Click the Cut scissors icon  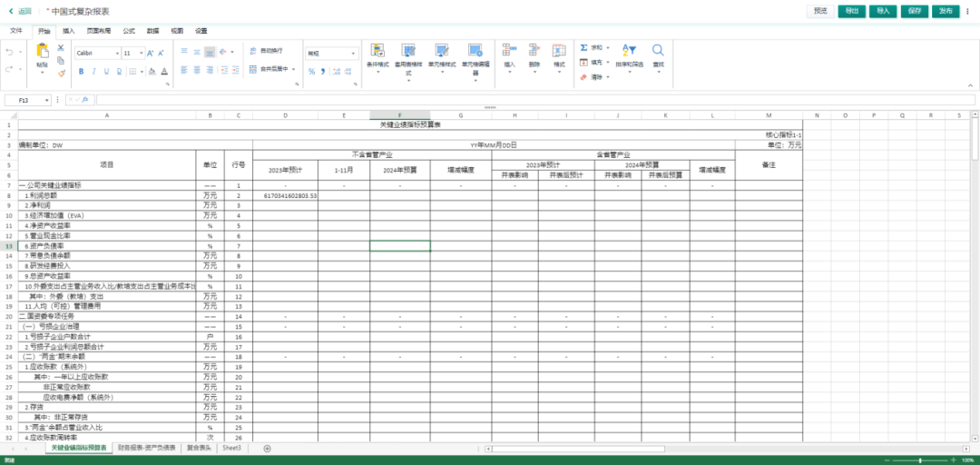62,48
